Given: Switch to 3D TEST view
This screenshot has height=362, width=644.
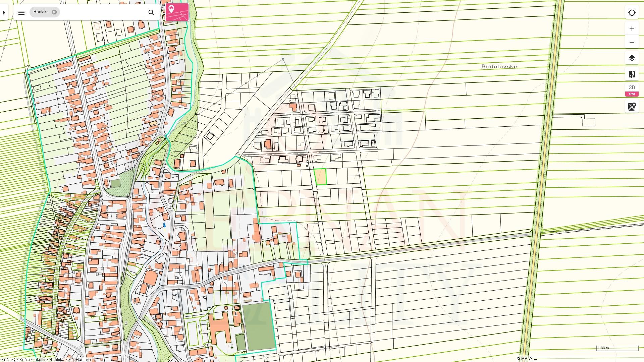Looking at the screenshot, I should tap(632, 90).
